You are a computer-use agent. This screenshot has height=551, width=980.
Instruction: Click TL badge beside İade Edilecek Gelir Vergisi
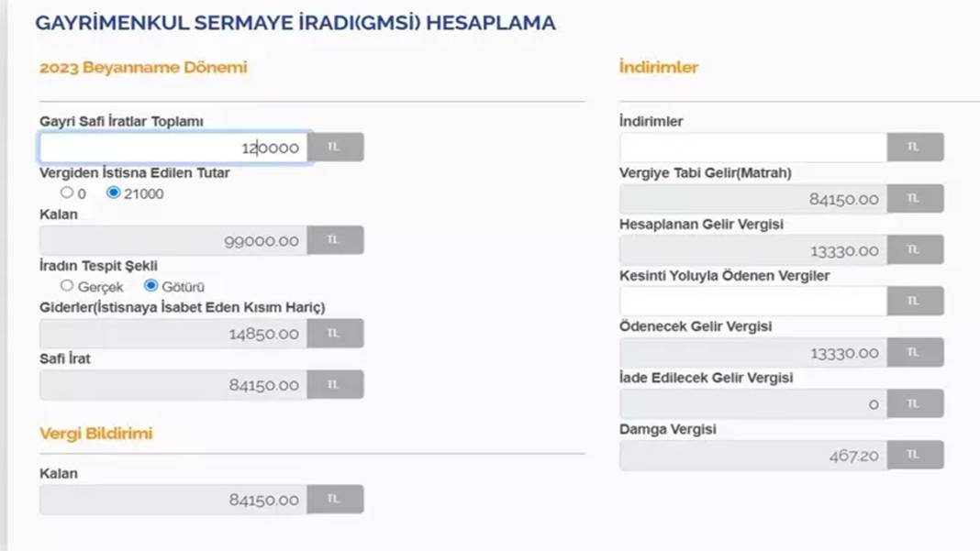(x=915, y=403)
